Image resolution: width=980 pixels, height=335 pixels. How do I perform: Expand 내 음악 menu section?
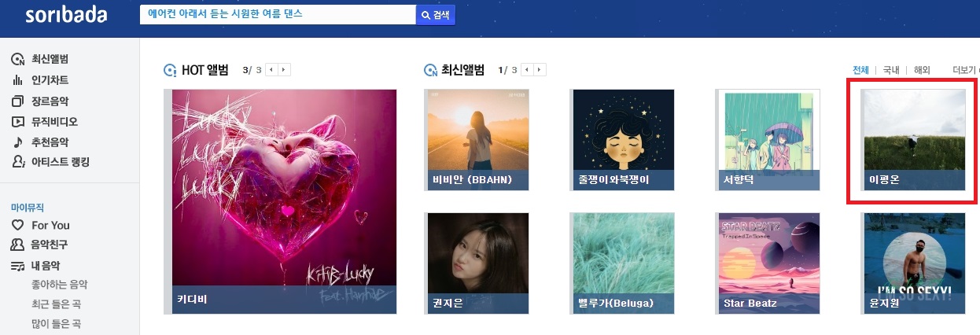[46, 266]
